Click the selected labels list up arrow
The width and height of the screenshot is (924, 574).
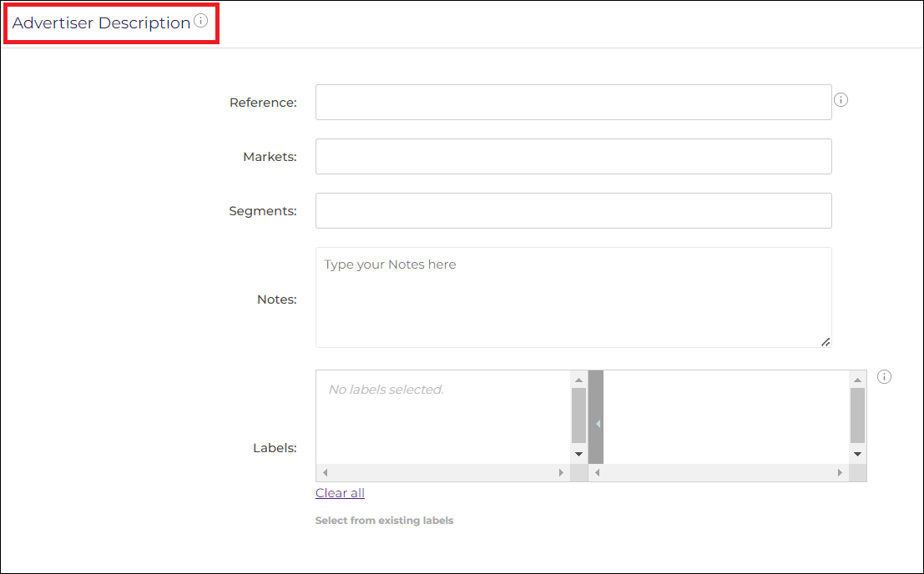(x=578, y=380)
